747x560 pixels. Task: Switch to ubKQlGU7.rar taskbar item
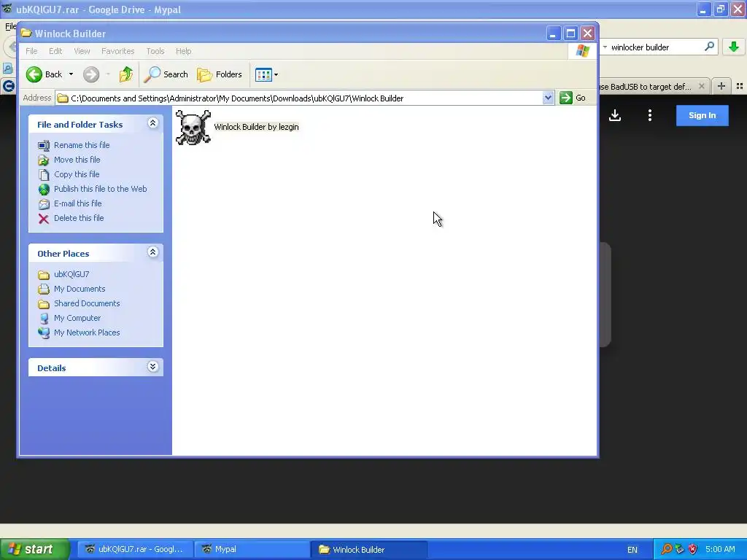click(x=134, y=549)
